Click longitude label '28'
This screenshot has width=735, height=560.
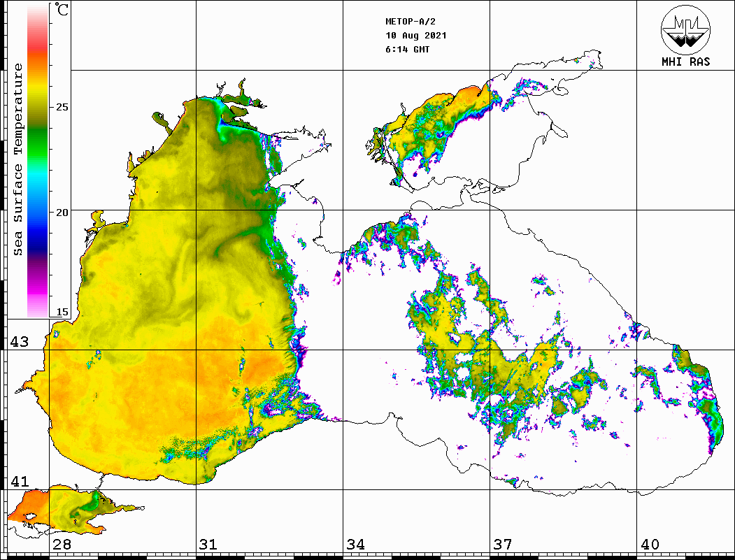pyautogui.click(x=62, y=544)
